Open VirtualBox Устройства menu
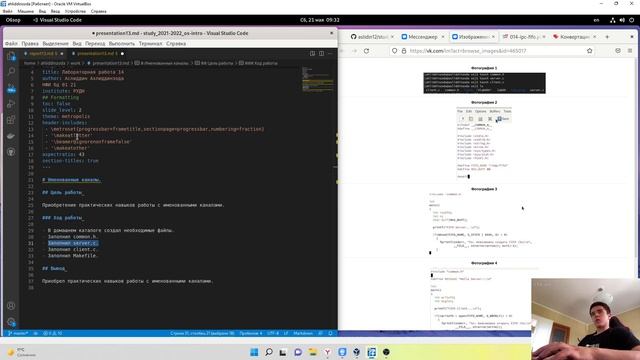The image size is (640, 360). pyautogui.click(x=75, y=11)
